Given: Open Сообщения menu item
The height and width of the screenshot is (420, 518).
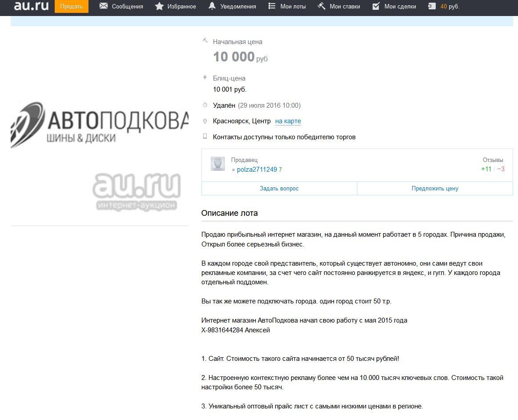Looking at the screenshot, I should pos(128,6).
